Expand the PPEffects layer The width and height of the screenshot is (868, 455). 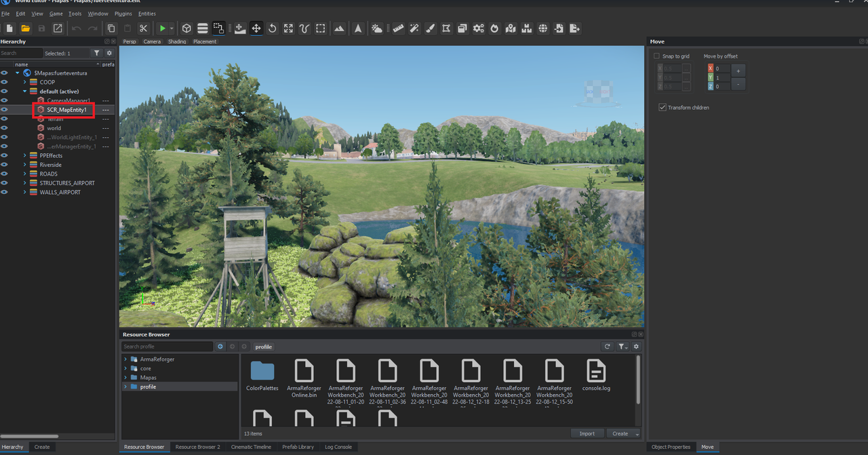point(25,155)
